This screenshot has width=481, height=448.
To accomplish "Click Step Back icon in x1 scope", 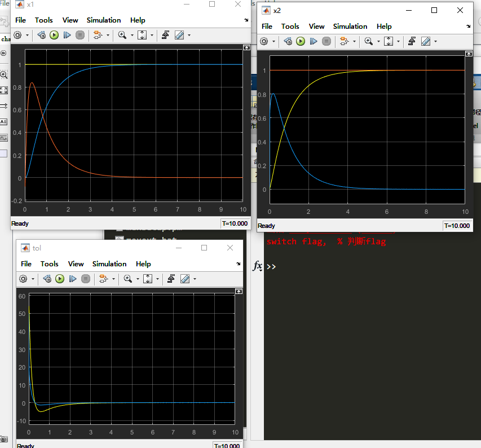I will point(41,35).
